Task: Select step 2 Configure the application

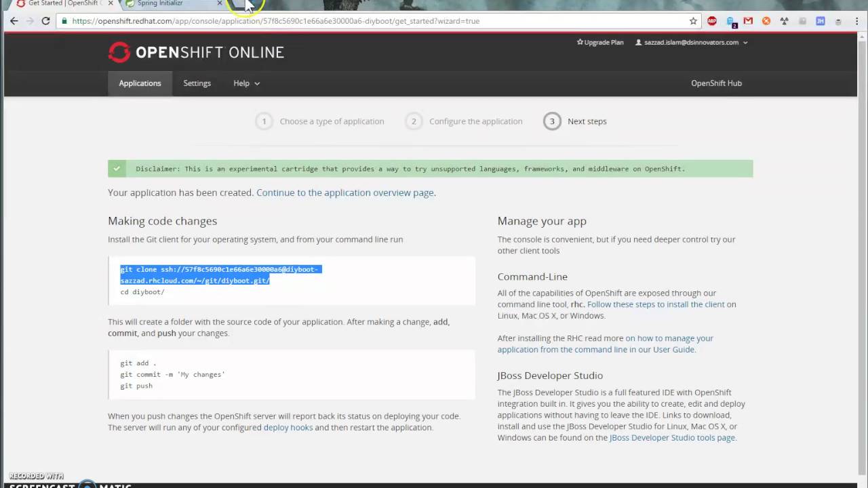Action: click(464, 121)
